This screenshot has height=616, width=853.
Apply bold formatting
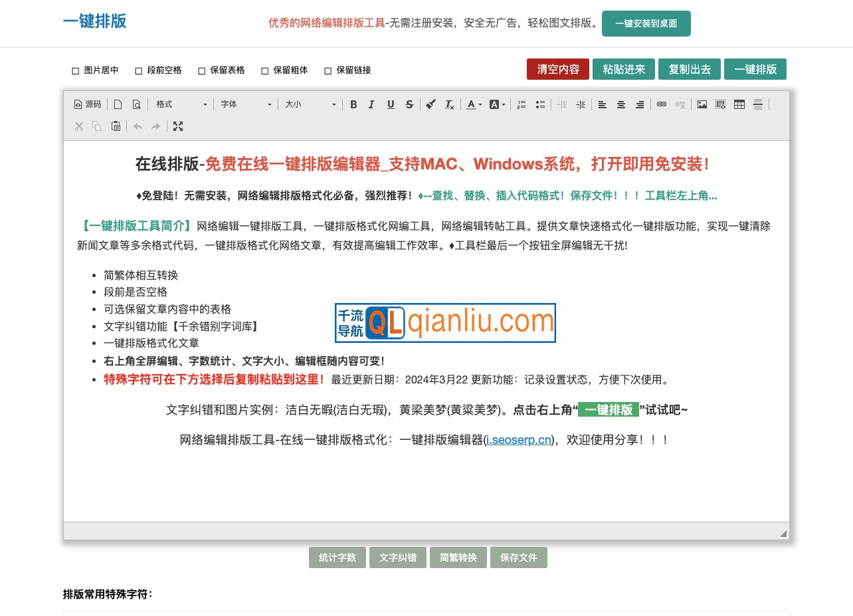pyautogui.click(x=353, y=104)
